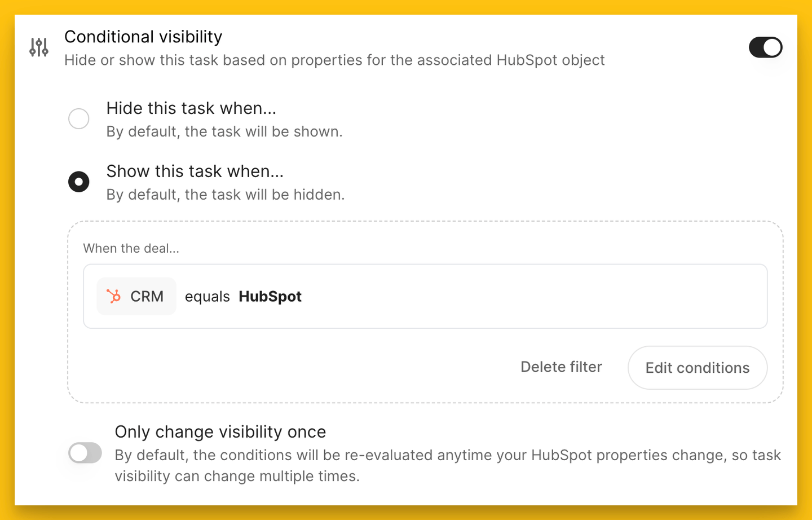Click the 'Conditional visibility' heading
Screen dimensions: 812x520
point(143,37)
